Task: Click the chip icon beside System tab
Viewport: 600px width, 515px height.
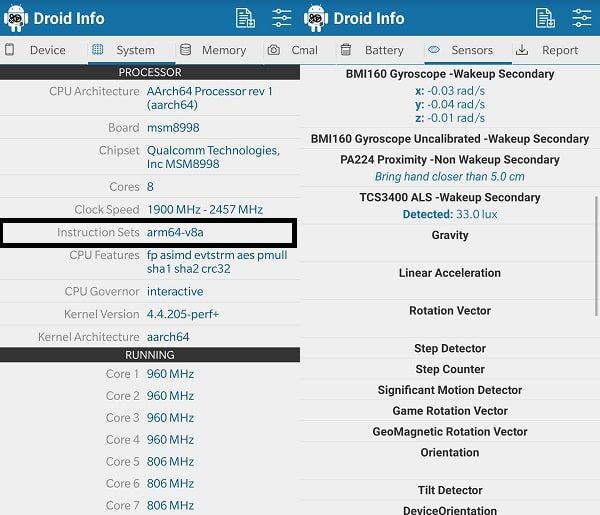Action: [98, 49]
